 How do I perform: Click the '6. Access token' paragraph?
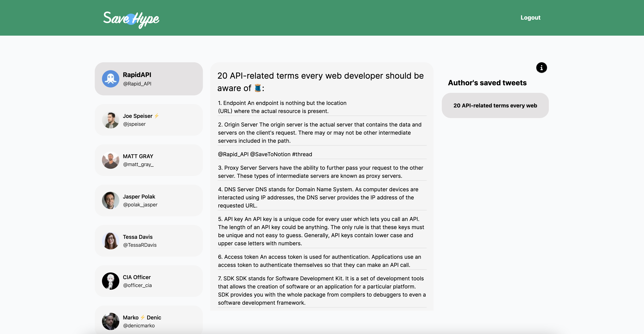coord(319,261)
